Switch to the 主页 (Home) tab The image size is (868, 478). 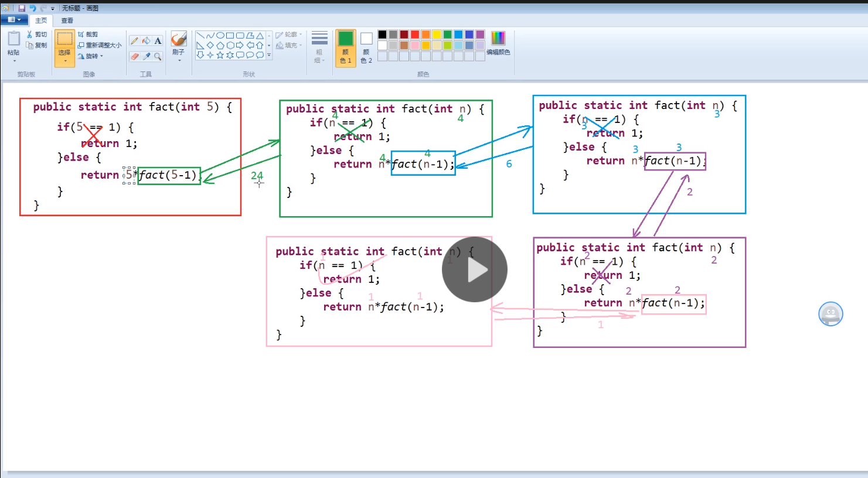[41, 21]
